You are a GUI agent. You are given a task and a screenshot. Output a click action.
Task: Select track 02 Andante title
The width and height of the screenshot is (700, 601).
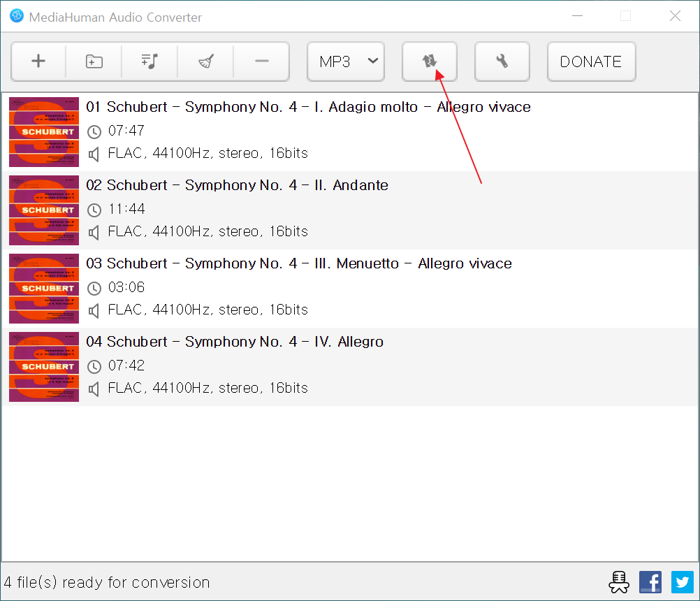coord(237,185)
